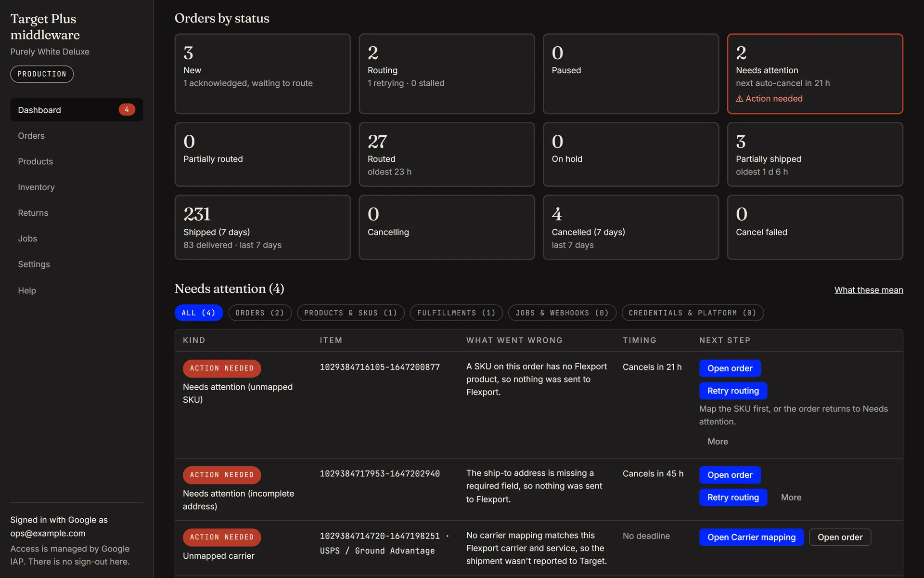Select CREDENTIALS & PLATFORM (0) filter

pyautogui.click(x=693, y=313)
